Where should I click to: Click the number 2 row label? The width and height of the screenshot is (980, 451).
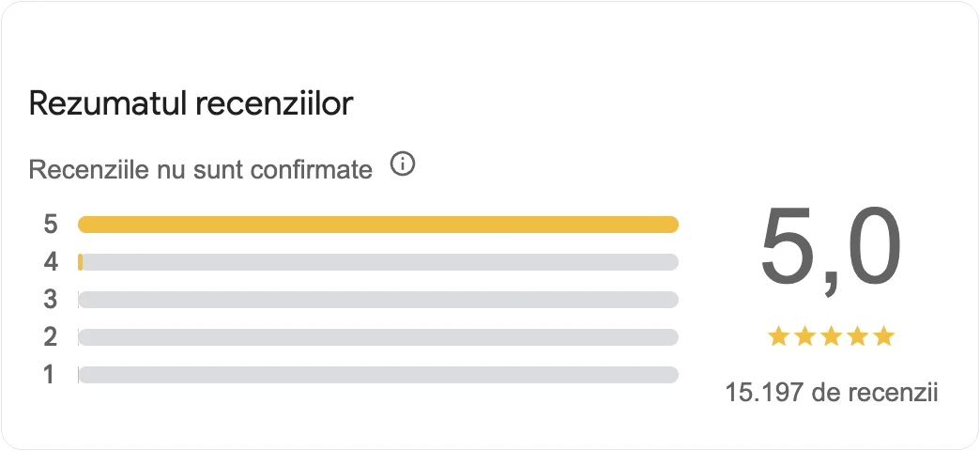tap(51, 336)
